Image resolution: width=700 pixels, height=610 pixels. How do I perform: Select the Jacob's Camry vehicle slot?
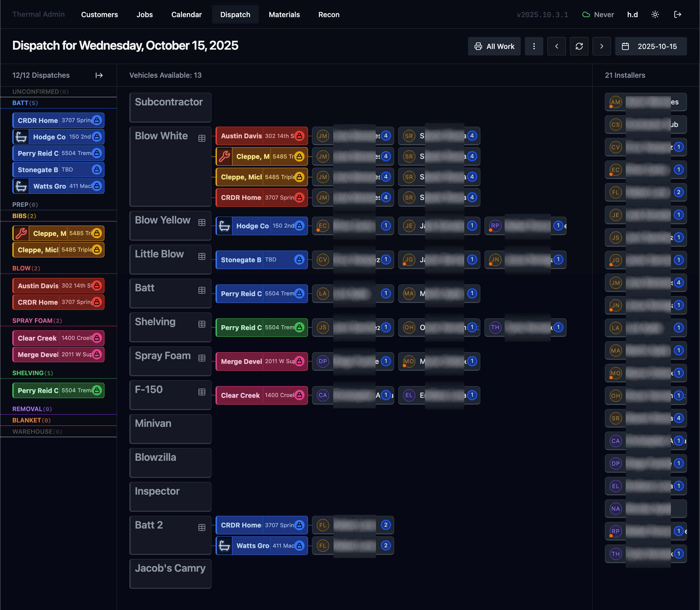[x=170, y=573]
